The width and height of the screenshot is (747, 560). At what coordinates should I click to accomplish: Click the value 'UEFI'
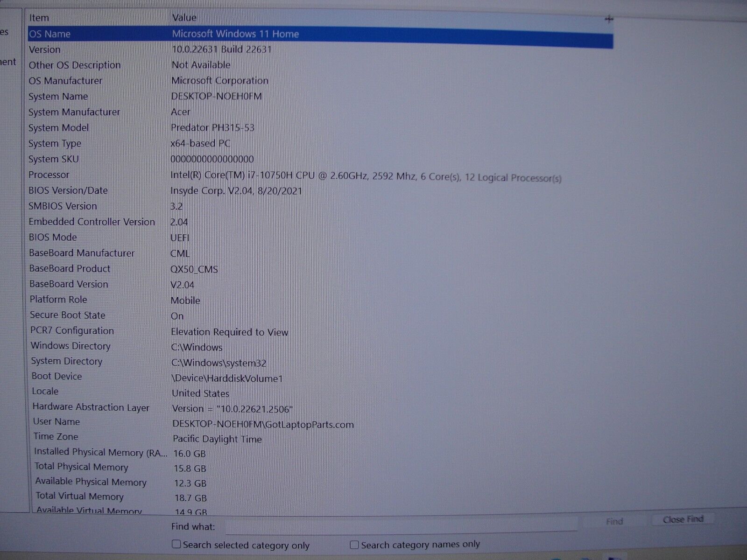[180, 238]
